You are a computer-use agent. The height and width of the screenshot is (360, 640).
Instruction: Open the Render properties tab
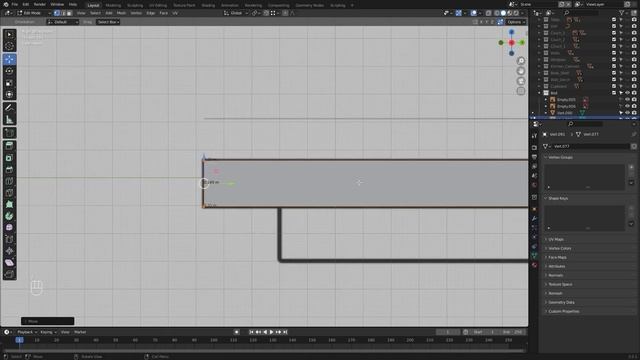[534, 147]
